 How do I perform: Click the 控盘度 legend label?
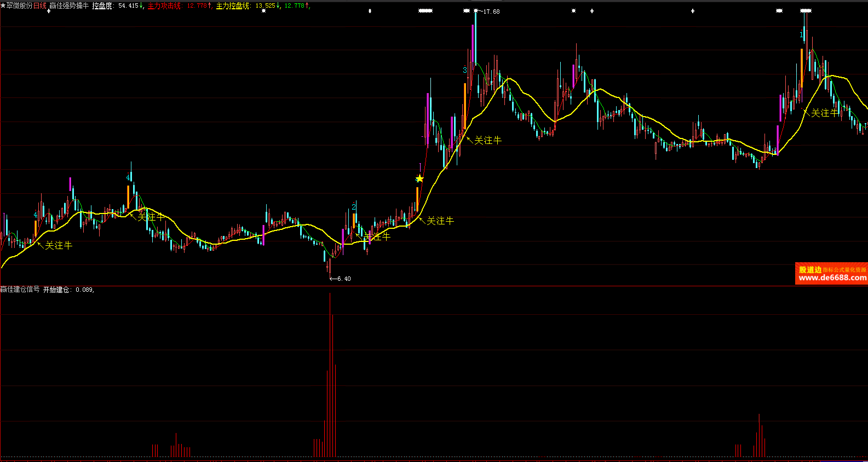click(x=102, y=5)
